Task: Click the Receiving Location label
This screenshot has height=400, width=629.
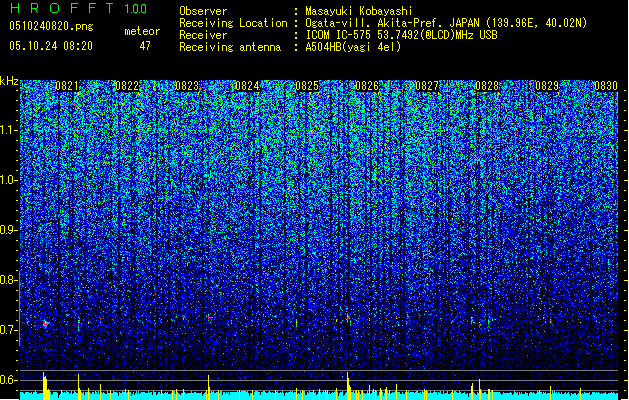Action: pos(233,23)
